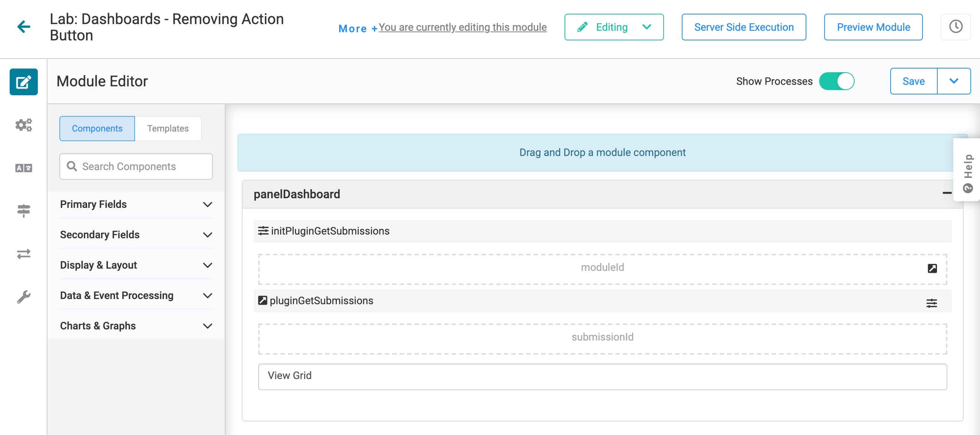This screenshot has width=980, height=435.
Task: Switch to the Components tab
Action: [97, 129]
